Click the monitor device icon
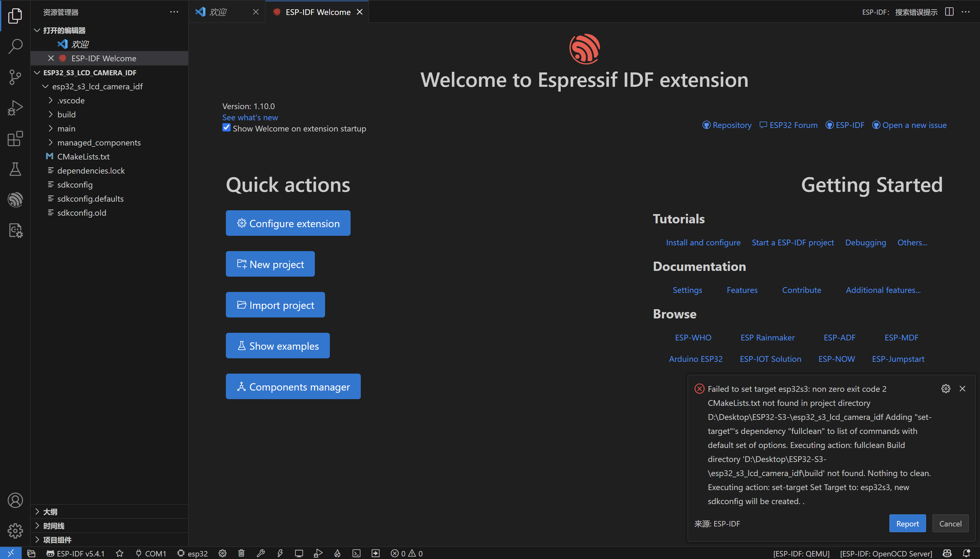Viewport: 980px width, 559px height. point(299,553)
